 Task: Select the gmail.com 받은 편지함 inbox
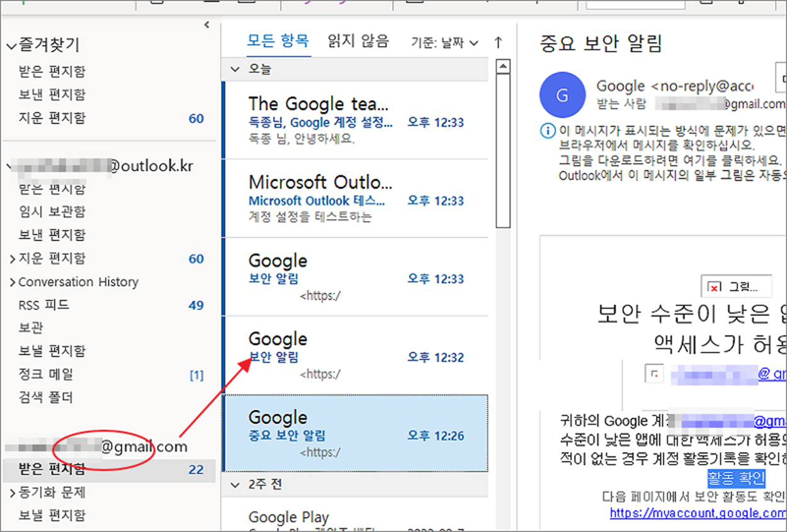pos(108,470)
